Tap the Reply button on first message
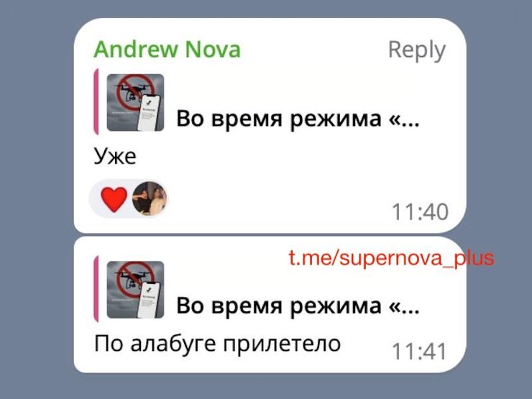This screenshot has width=532, height=399. click(417, 50)
